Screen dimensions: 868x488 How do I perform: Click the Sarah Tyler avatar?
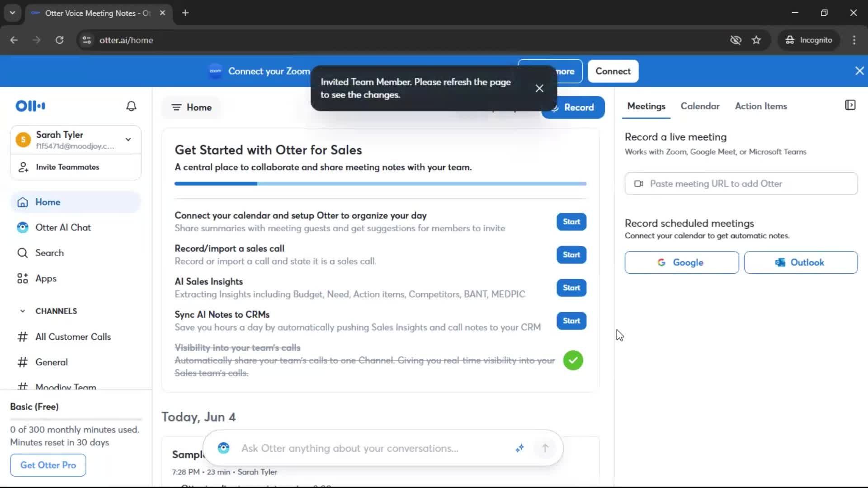click(23, 140)
